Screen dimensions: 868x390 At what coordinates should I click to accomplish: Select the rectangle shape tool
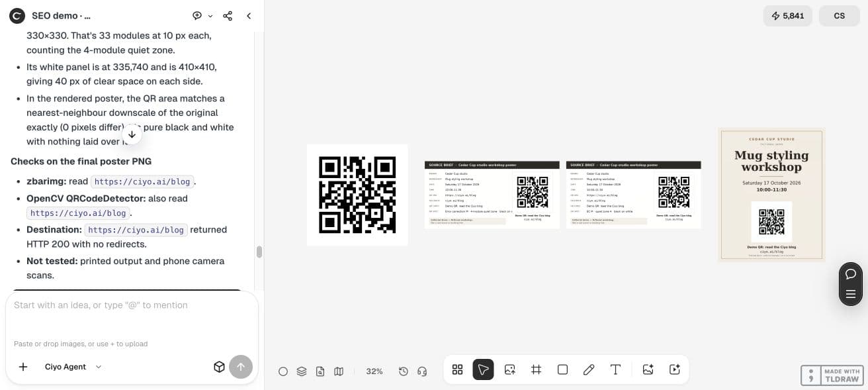click(x=562, y=369)
